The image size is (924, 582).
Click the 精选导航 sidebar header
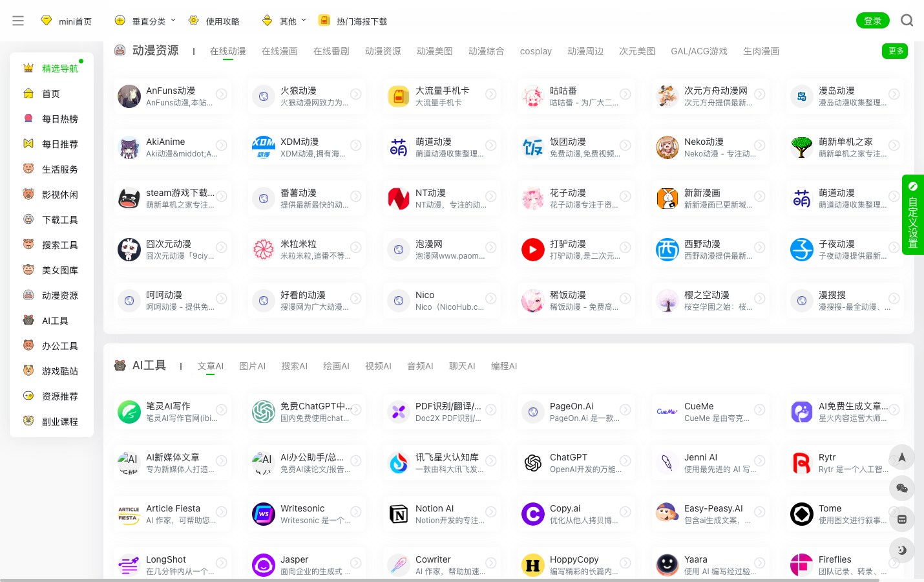click(x=50, y=68)
